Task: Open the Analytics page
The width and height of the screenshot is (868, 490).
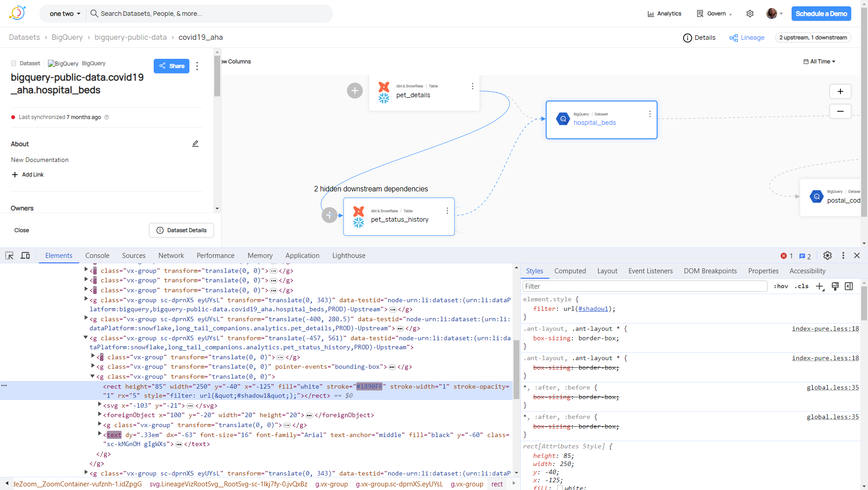Action: (664, 14)
